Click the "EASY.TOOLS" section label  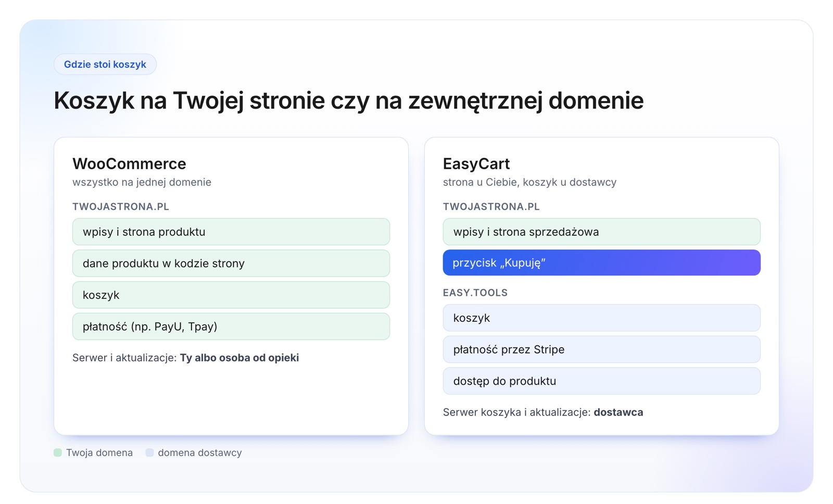475,293
